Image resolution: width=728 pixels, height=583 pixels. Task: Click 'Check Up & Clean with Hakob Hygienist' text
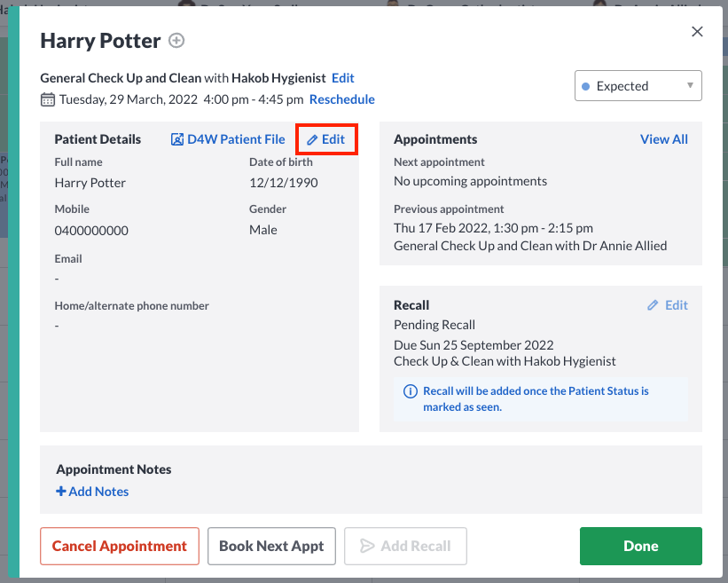tap(505, 361)
